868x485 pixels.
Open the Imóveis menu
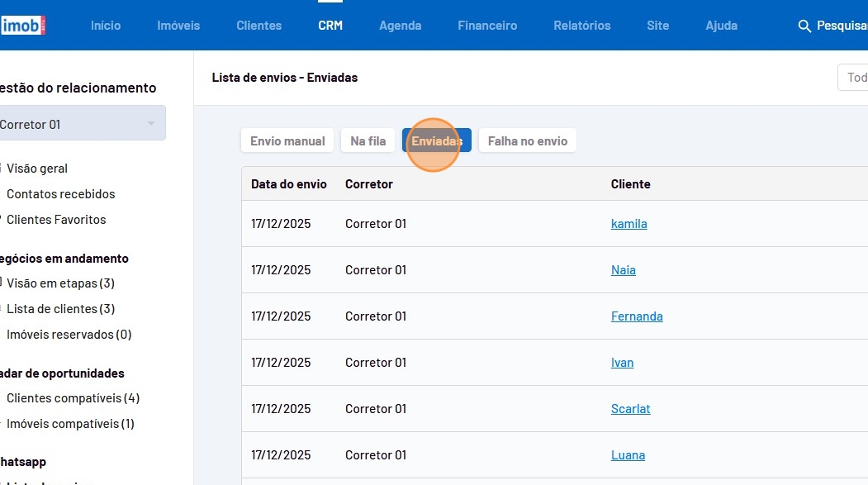click(178, 26)
